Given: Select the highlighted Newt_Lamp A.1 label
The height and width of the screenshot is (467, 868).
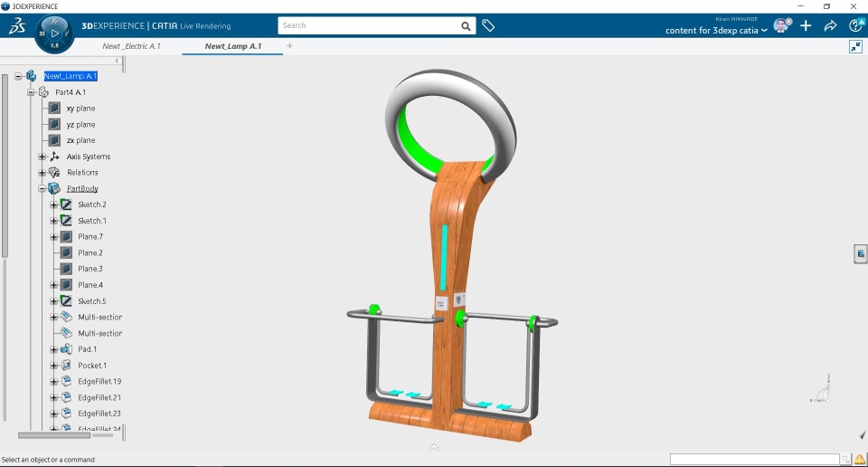Looking at the screenshot, I should tap(71, 76).
